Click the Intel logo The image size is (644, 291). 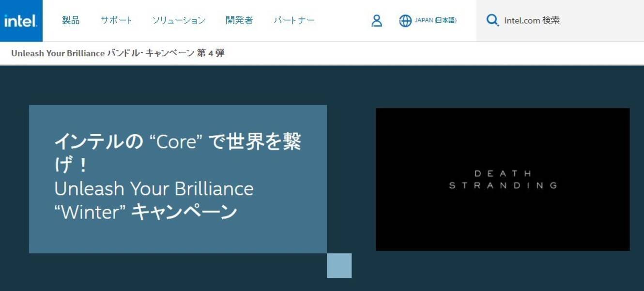(20, 20)
